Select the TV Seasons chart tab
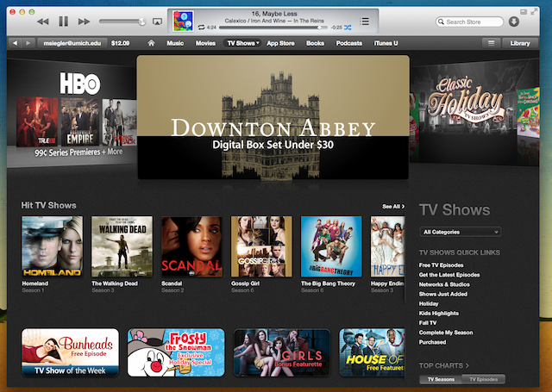 [x=441, y=379]
